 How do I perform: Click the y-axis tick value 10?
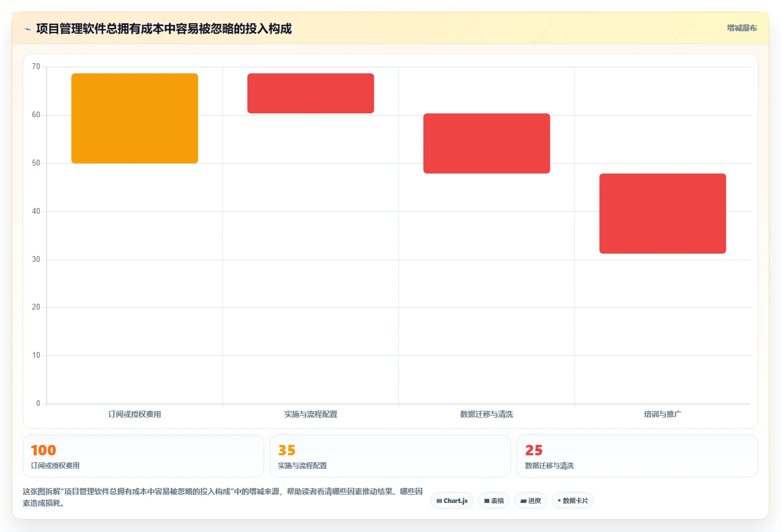click(x=36, y=355)
